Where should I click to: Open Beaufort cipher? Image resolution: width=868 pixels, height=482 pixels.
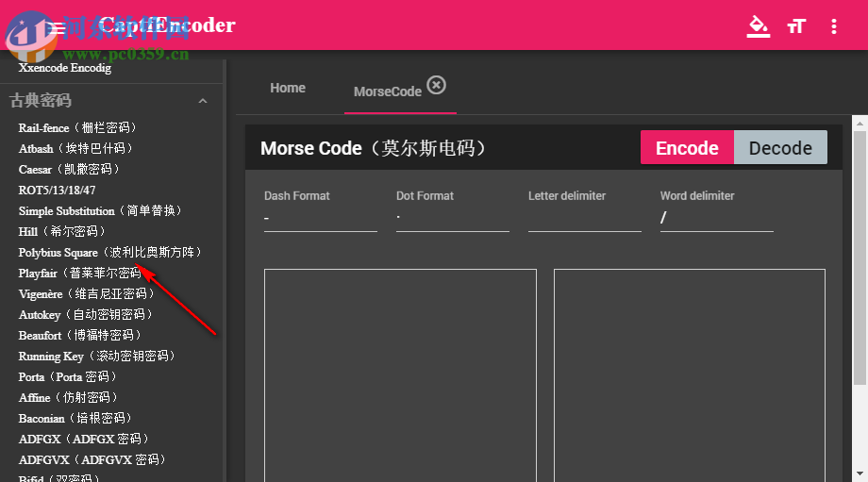[79, 336]
